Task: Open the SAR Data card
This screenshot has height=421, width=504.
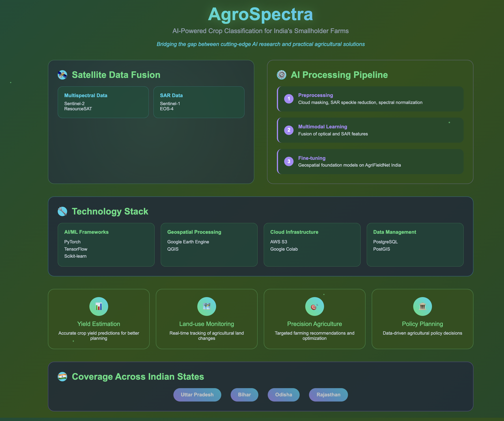Action: click(199, 102)
